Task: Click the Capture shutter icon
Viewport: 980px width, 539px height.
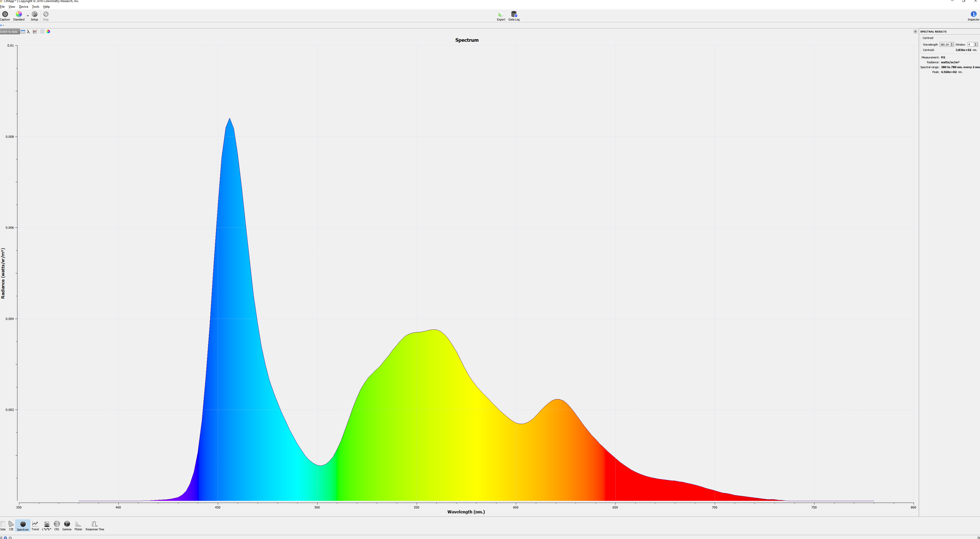Action: (5, 15)
